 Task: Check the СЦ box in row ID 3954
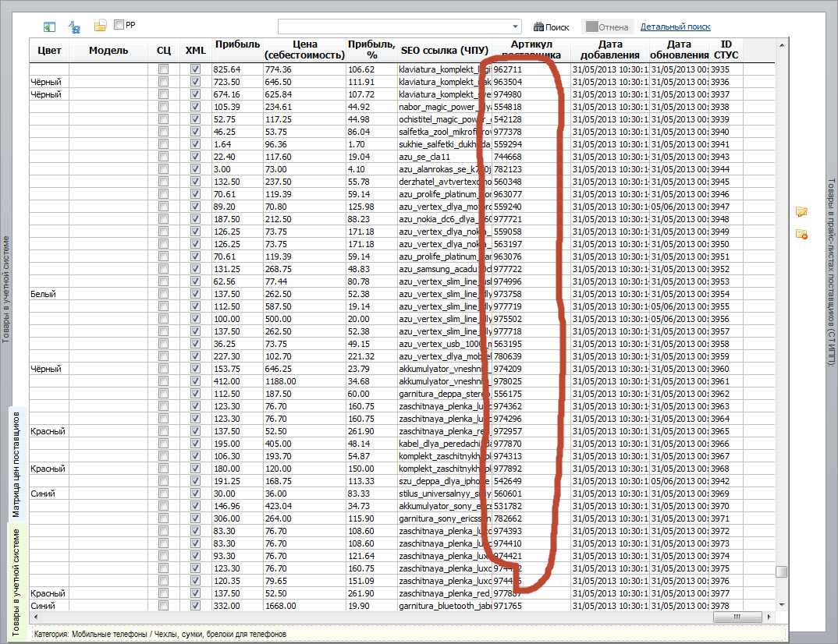(164, 294)
